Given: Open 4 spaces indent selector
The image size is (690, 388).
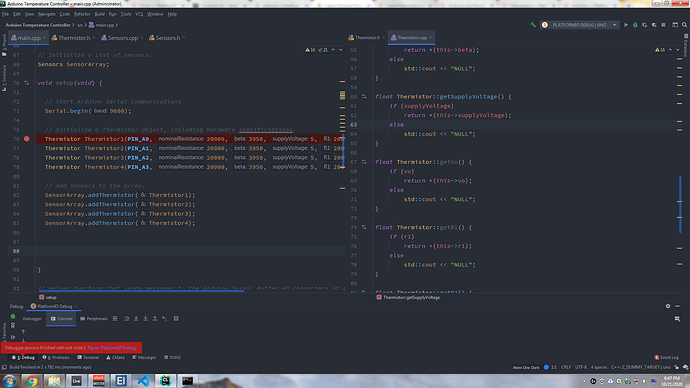Looking at the screenshot, I should [599, 367].
